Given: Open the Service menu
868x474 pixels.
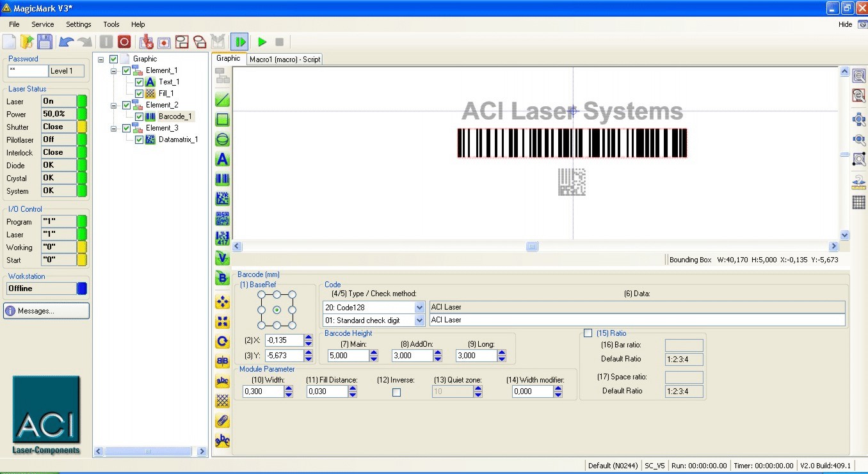Looking at the screenshot, I should (43, 24).
